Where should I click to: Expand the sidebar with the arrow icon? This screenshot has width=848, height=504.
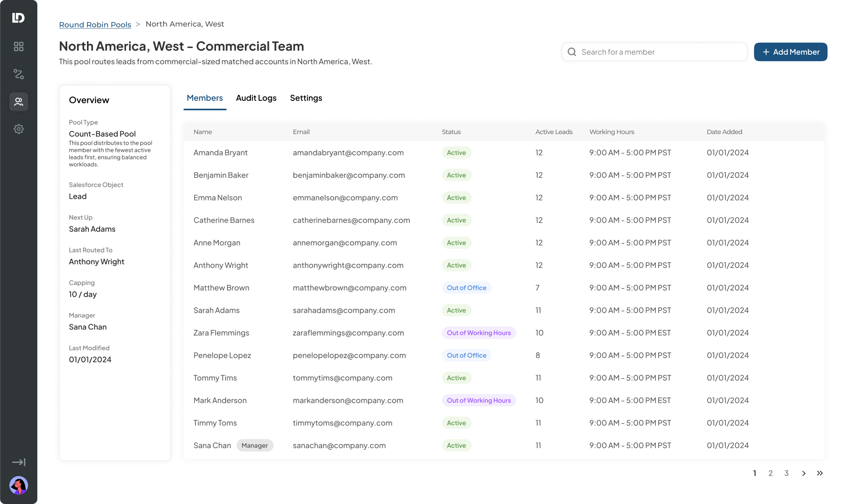19,462
